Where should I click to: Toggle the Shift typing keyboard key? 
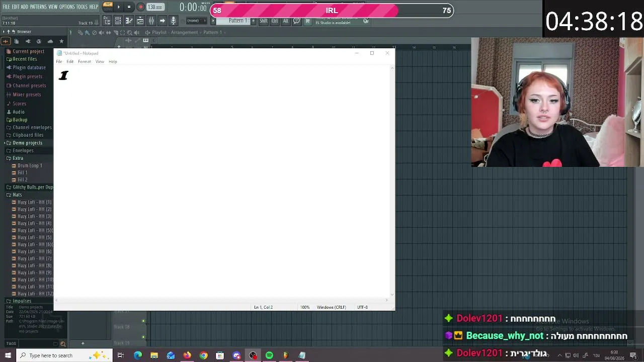tap(263, 21)
